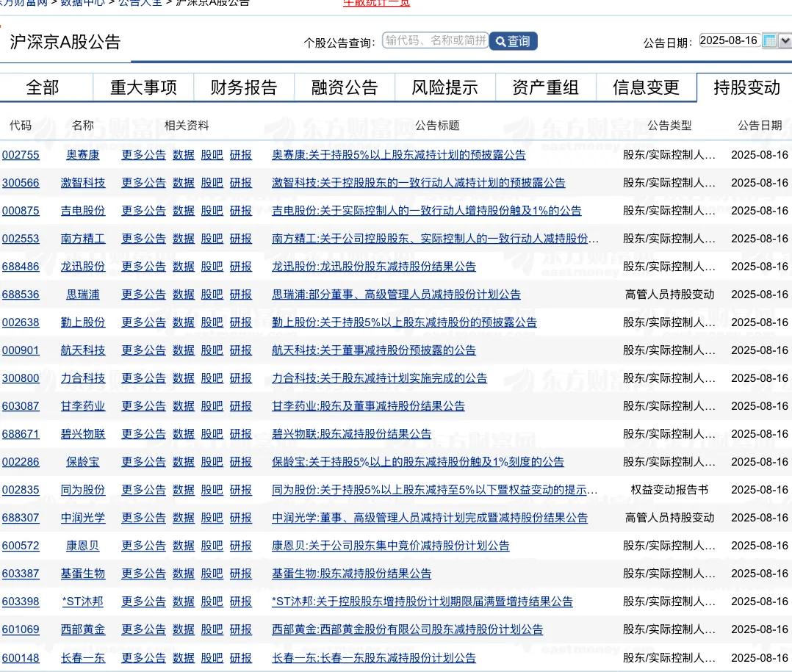Open 数据 link for 长春一东
Screen dimensions: 792x672
point(184,658)
